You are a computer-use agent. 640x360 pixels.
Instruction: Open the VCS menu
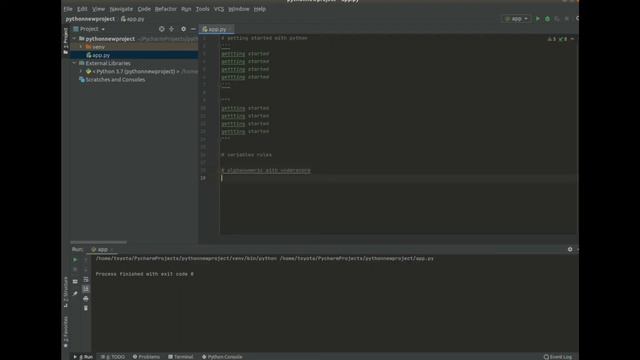coord(219,9)
